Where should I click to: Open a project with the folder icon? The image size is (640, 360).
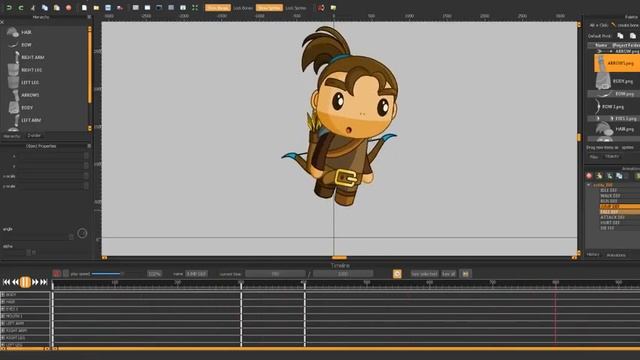click(96, 8)
